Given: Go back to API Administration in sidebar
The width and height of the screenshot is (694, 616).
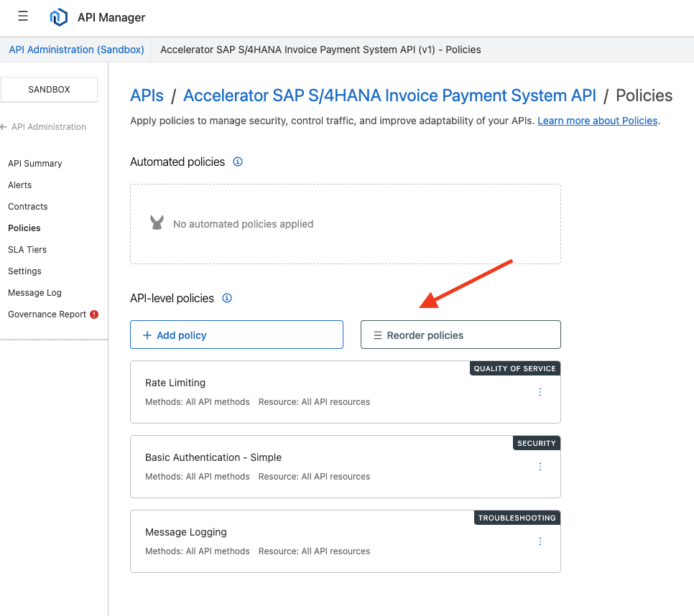Looking at the screenshot, I should coord(44,127).
